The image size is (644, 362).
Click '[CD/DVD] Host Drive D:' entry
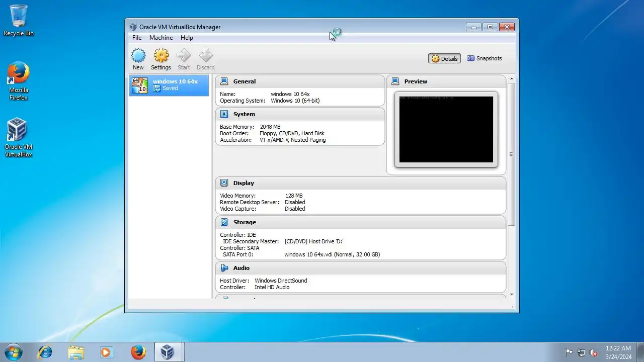314,241
